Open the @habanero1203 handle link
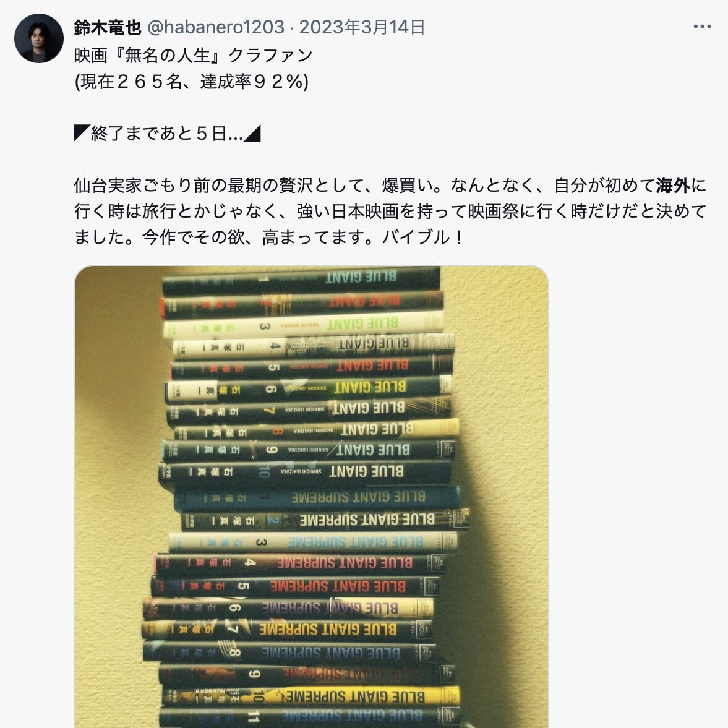This screenshot has height=728, width=728. click(215, 27)
